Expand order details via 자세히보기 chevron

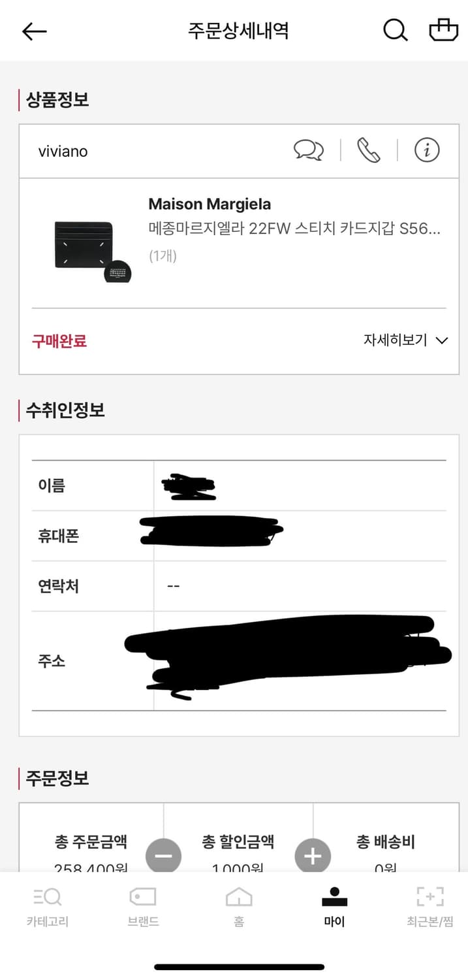click(441, 340)
